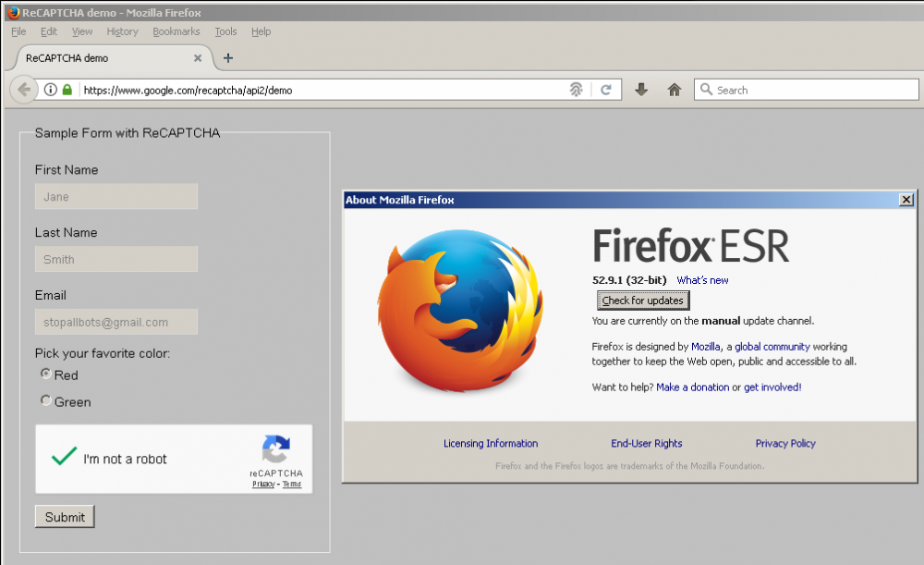Go to the Home page icon

[x=675, y=90]
